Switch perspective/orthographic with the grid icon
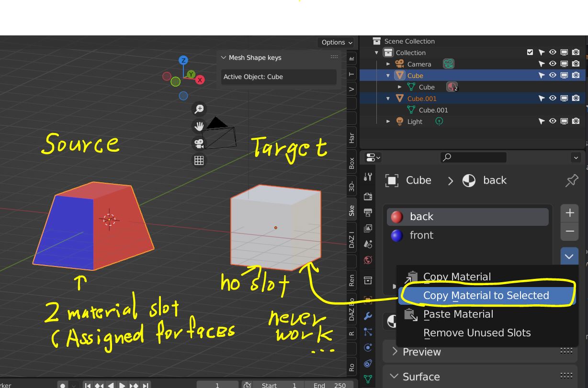The height and width of the screenshot is (388, 588). pyautogui.click(x=199, y=160)
